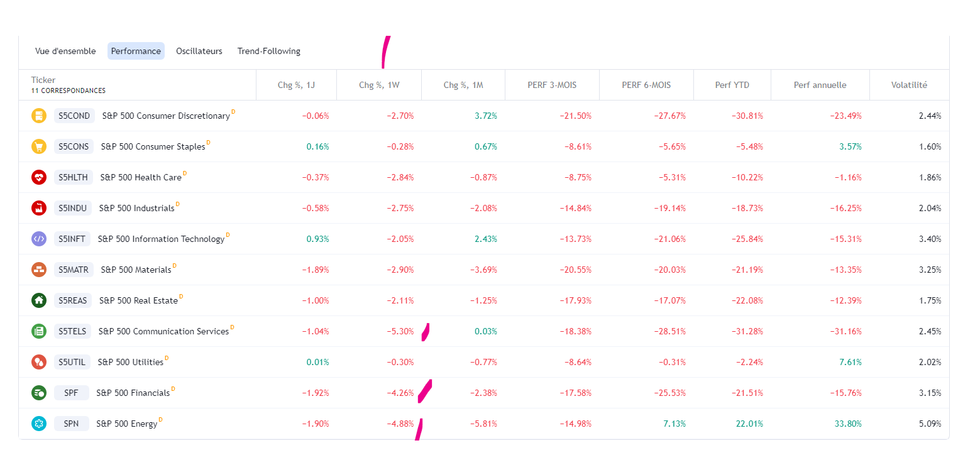Select the Trend-Following tab

(268, 52)
